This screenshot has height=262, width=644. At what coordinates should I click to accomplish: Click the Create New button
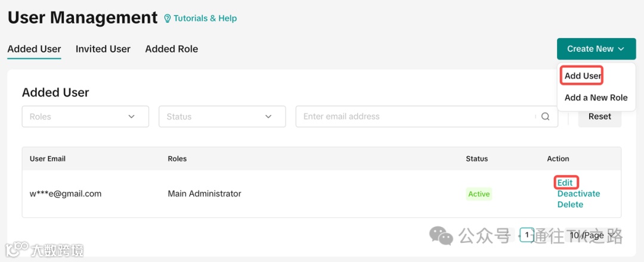[x=596, y=49]
